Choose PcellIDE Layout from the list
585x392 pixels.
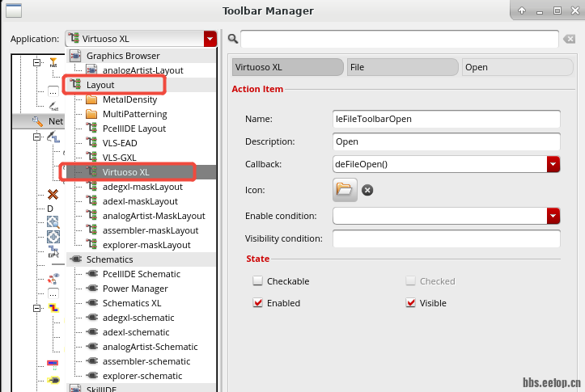tap(134, 129)
